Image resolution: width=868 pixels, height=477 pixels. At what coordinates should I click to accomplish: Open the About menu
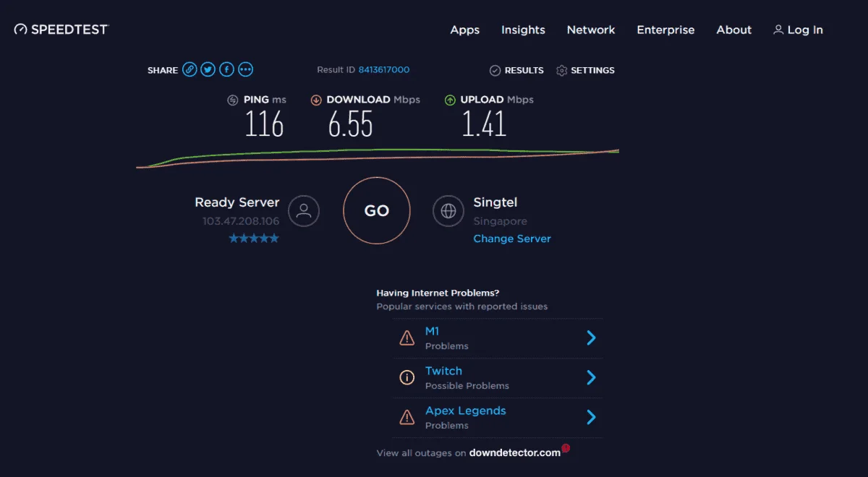click(733, 30)
